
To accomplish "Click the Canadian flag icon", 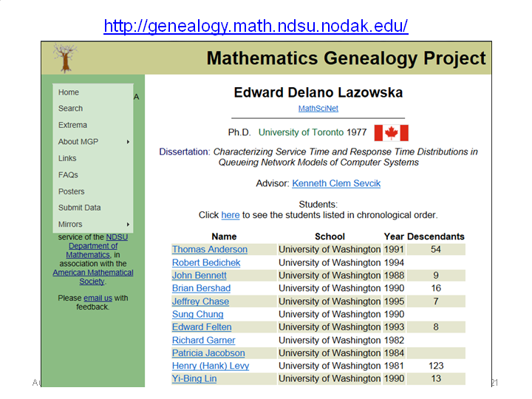I will (x=391, y=133).
